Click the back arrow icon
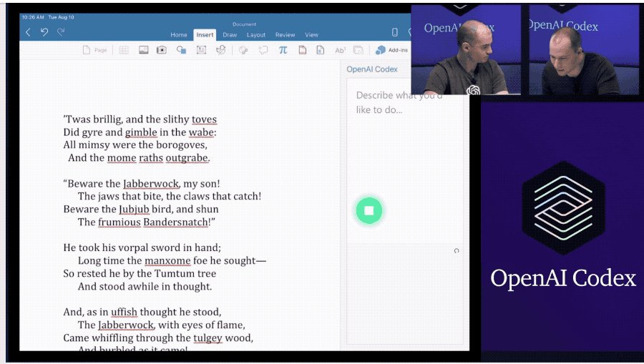 click(x=28, y=32)
